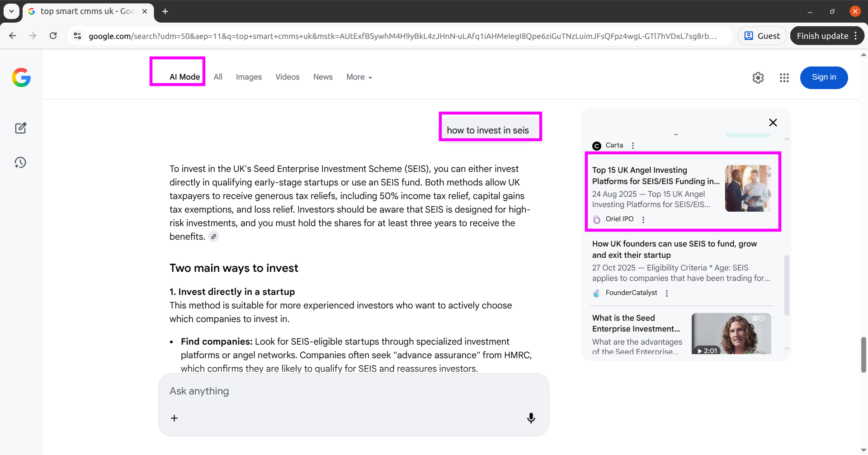This screenshot has height=455, width=868.
Task: Start a new chat with compose pencil icon
Action: coord(21,128)
